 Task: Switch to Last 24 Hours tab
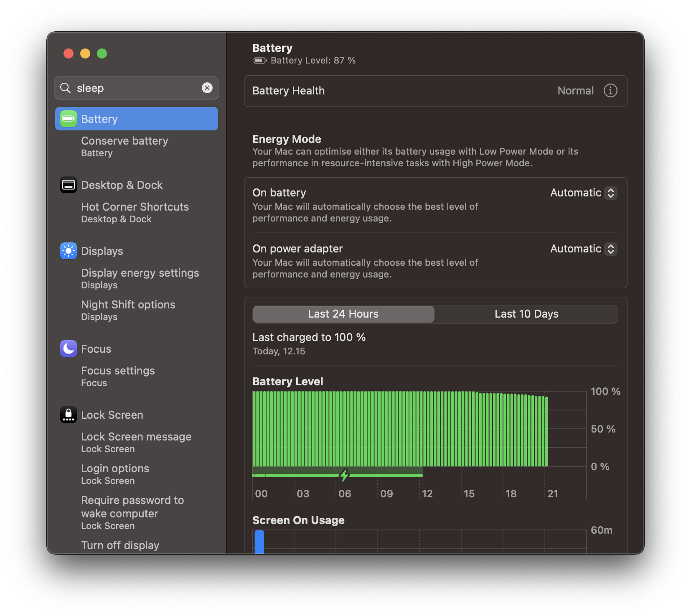click(x=343, y=314)
